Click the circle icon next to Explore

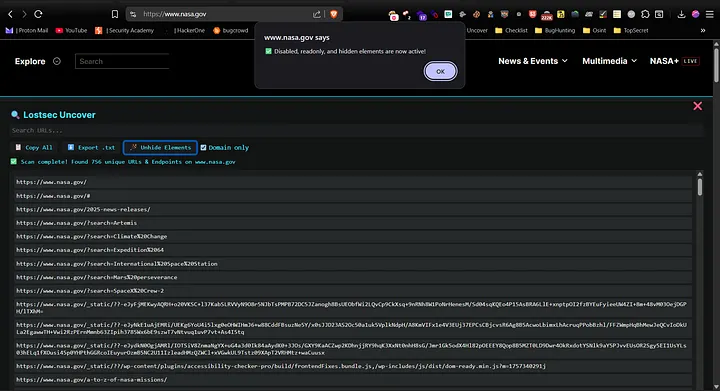point(56,61)
